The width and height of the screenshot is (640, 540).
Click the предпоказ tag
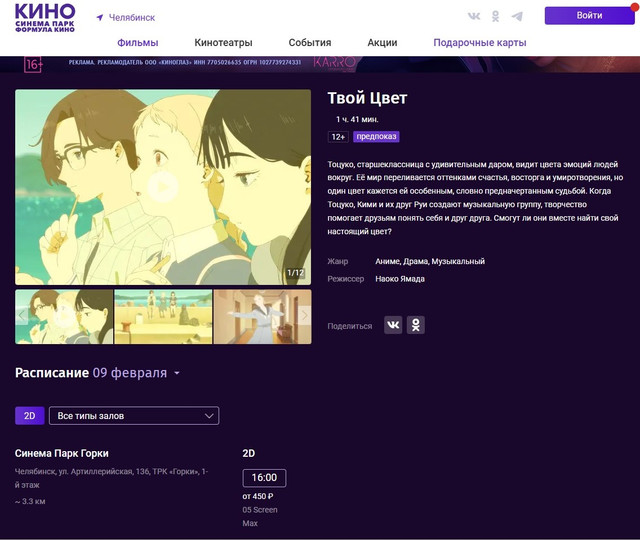376,137
